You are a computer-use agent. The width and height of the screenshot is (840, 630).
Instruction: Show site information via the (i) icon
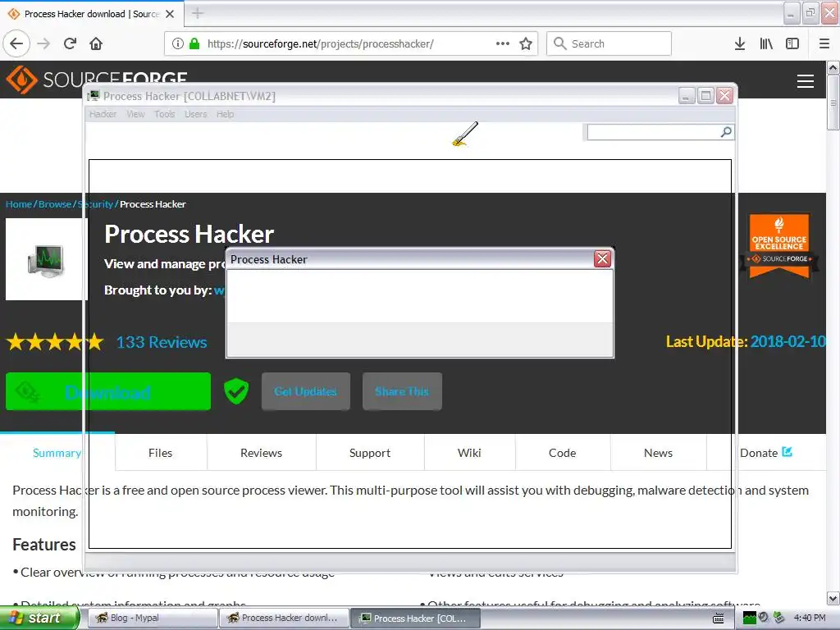coord(178,43)
